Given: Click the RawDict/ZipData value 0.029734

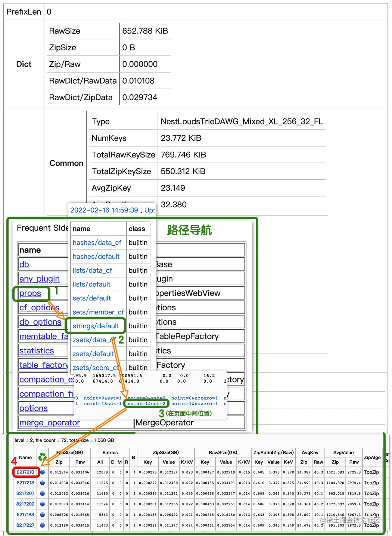Looking at the screenshot, I should tap(140, 97).
